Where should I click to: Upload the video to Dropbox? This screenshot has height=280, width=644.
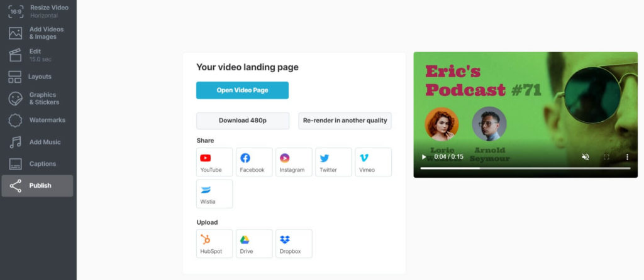click(294, 244)
